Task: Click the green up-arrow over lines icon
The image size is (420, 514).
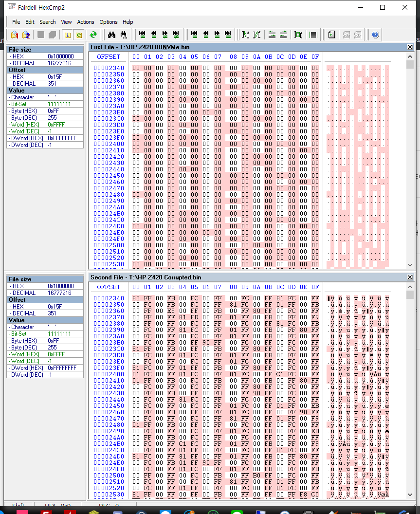Action: click(x=272, y=35)
